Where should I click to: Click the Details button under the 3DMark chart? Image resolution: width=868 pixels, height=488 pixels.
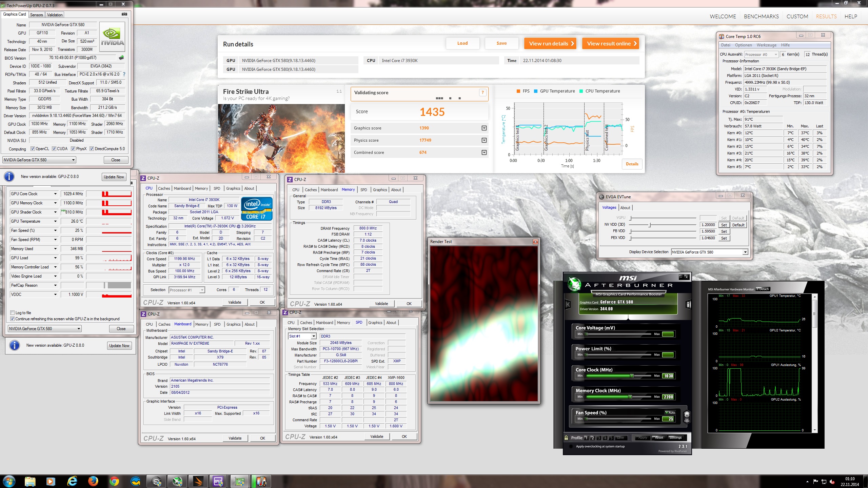632,164
